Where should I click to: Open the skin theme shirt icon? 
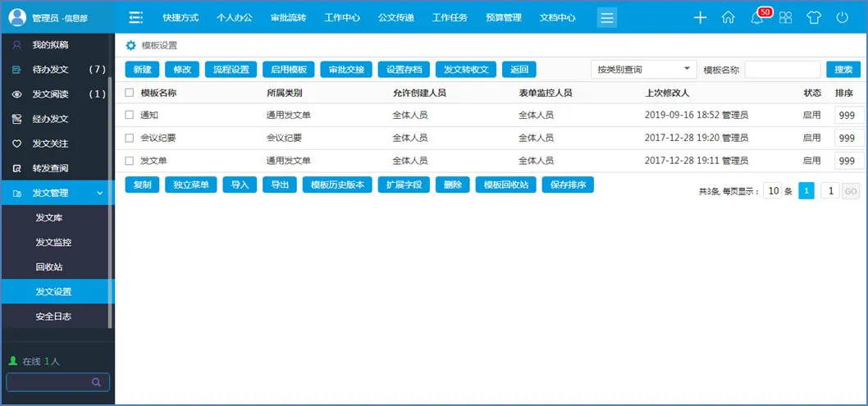pyautogui.click(x=813, y=17)
